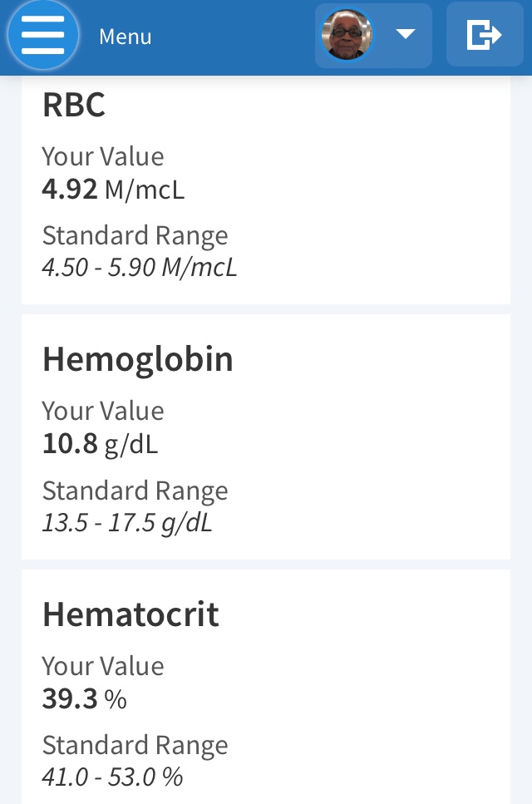Expand the profile dropdown arrow
The height and width of the screenshot is (804, 532).
tap(405, 35)
